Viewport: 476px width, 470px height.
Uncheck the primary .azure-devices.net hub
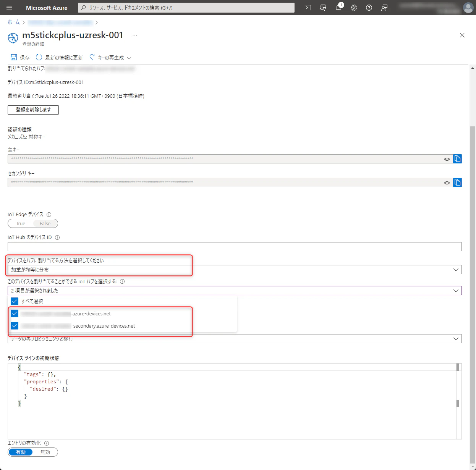pos(15,313)
